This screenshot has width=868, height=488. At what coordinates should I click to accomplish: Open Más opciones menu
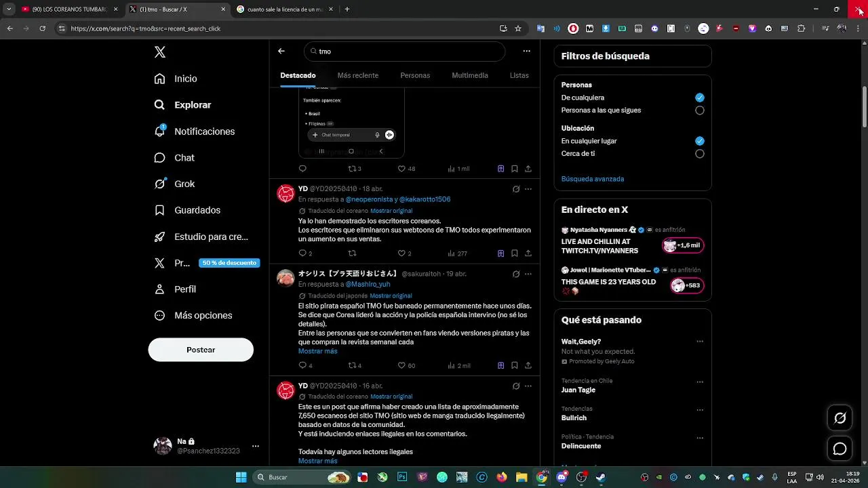[193, 315]
